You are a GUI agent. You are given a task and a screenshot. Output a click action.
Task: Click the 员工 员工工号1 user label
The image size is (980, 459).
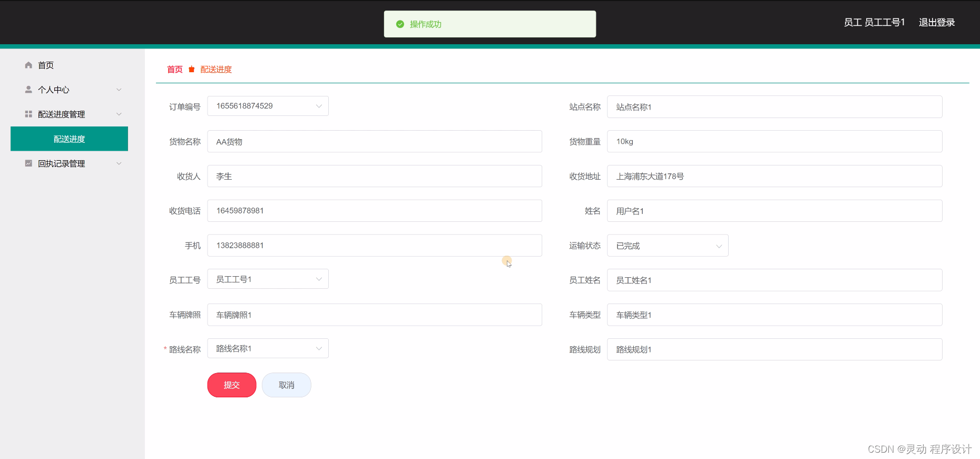[874, 22]
